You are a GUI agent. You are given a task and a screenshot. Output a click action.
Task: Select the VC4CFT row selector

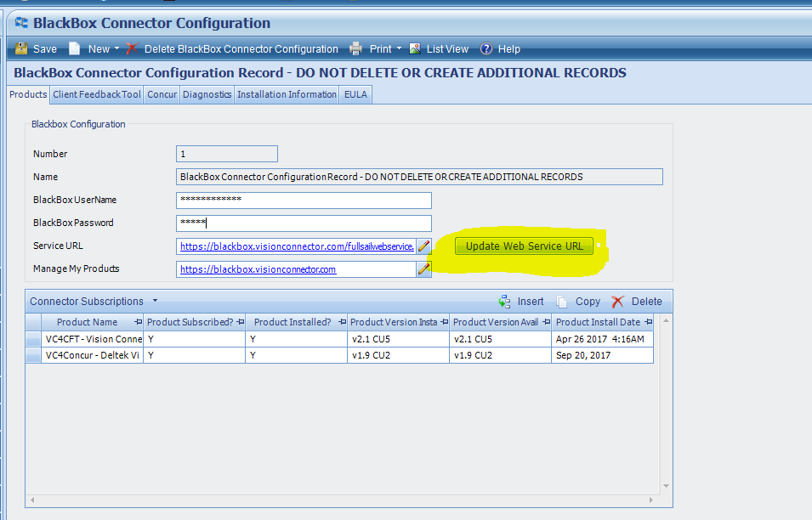[x=33, y=339]
